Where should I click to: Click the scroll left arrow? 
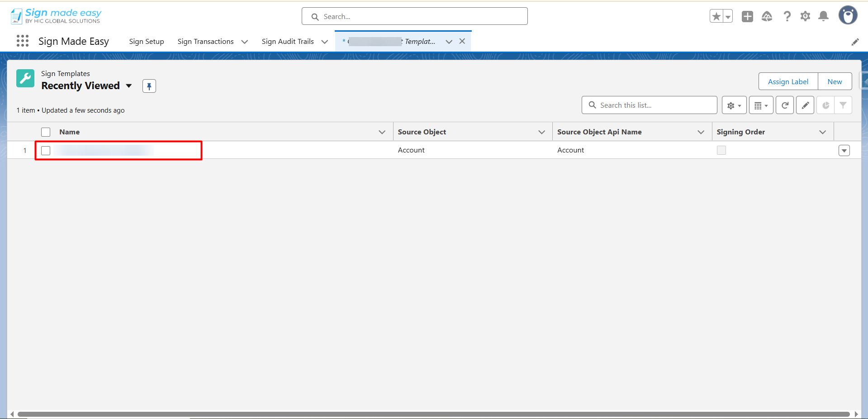point(12,414)
